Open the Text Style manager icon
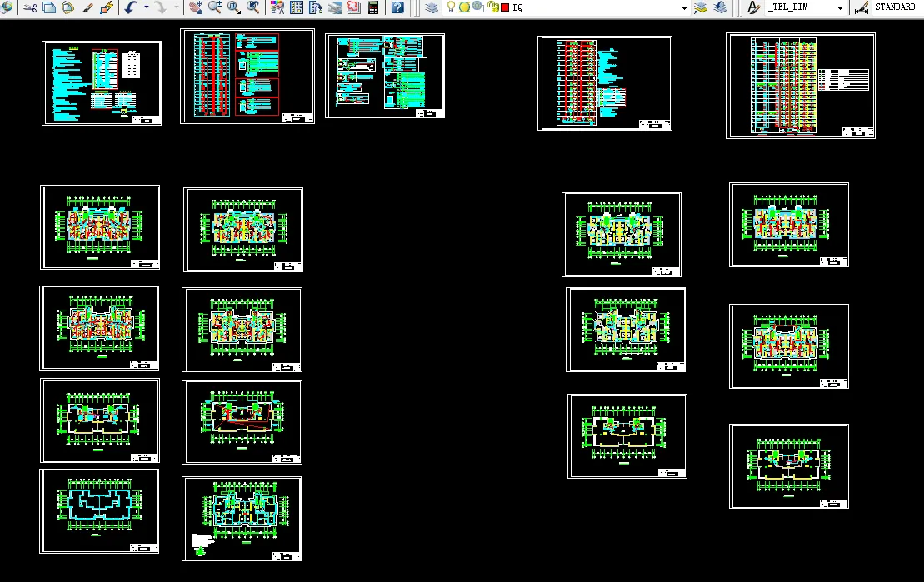The width and height of the screenshot is (924, 582). [x=753, y=7]
